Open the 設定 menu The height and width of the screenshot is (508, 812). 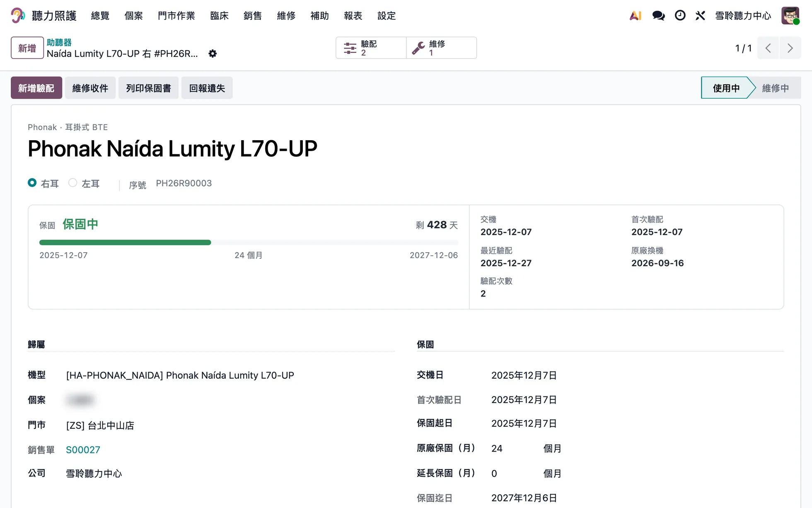pyautogui.click(x=387, y=16)
